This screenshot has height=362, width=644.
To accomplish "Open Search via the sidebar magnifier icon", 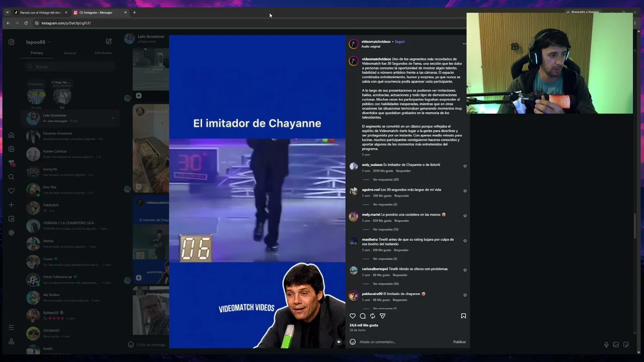I will tap(11, 177).
